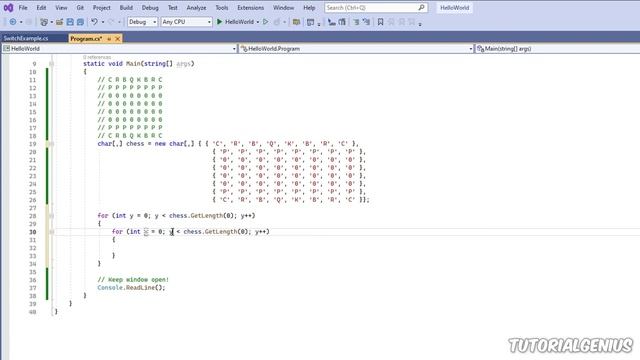Click line number 30 in the margin
Screen dimensions: 640x360
tap(32, 232)
